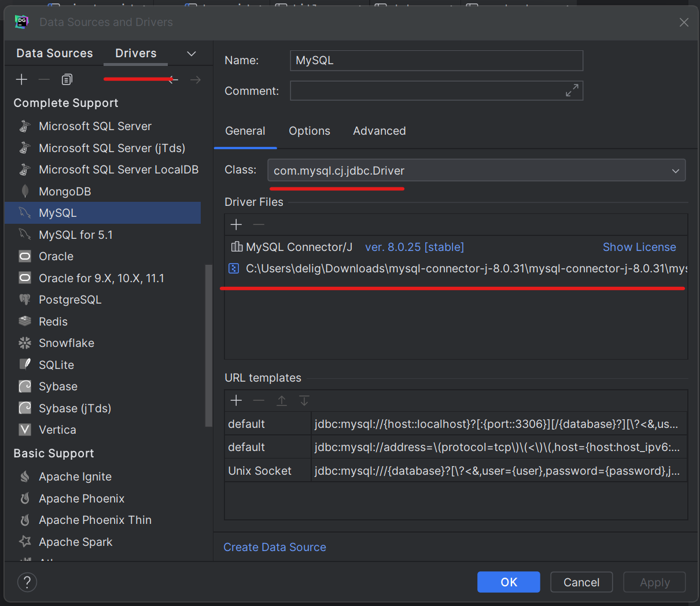The image size is (700, 606).
Task: Select the Unix Socket URL template row
Action: [x=456, y=471]
